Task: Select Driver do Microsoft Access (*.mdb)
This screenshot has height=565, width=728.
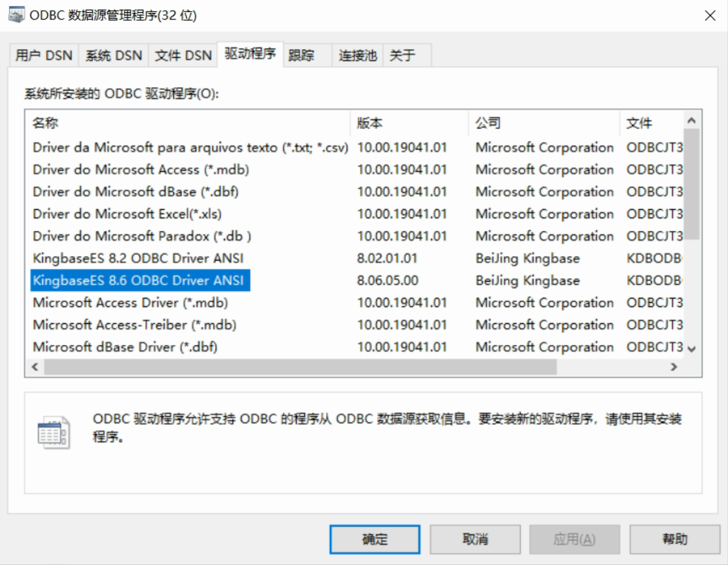Action: (x=141, y=169)
